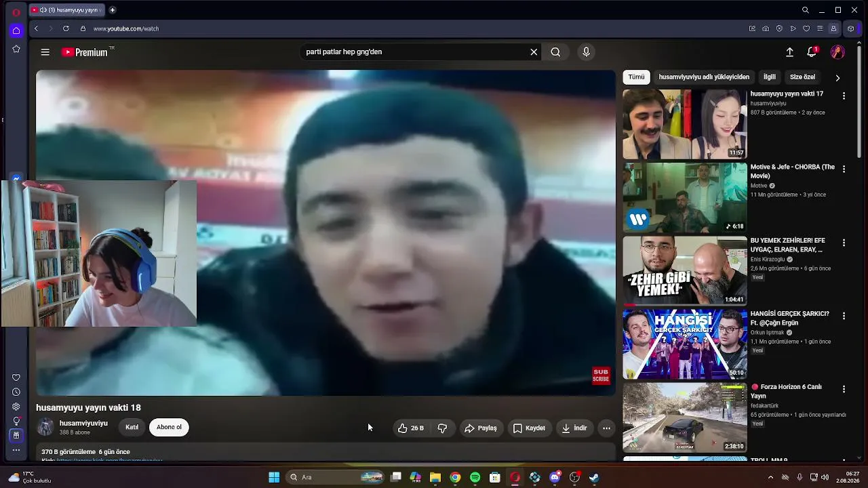Go to Opera start page home icon
Image resolution: width=868 pixels, height=488 pixels.
pyautogui.click(x=16, y=30)
